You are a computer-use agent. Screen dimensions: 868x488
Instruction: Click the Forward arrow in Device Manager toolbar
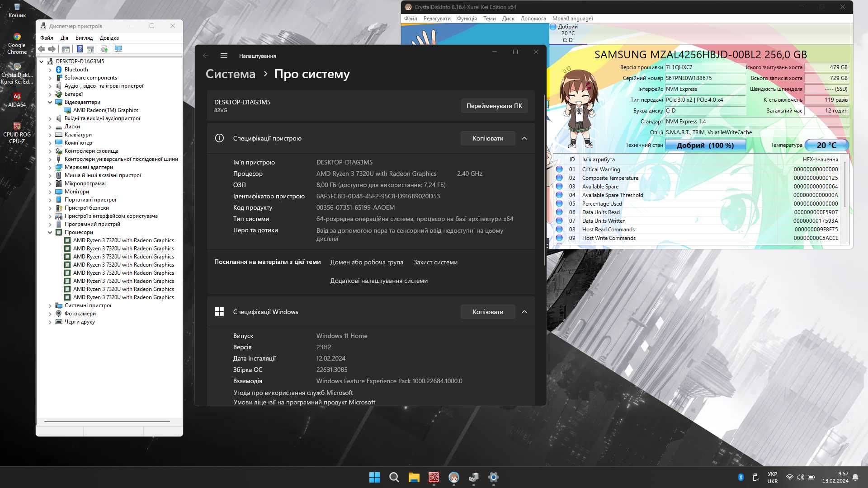[x=52, y=49]
